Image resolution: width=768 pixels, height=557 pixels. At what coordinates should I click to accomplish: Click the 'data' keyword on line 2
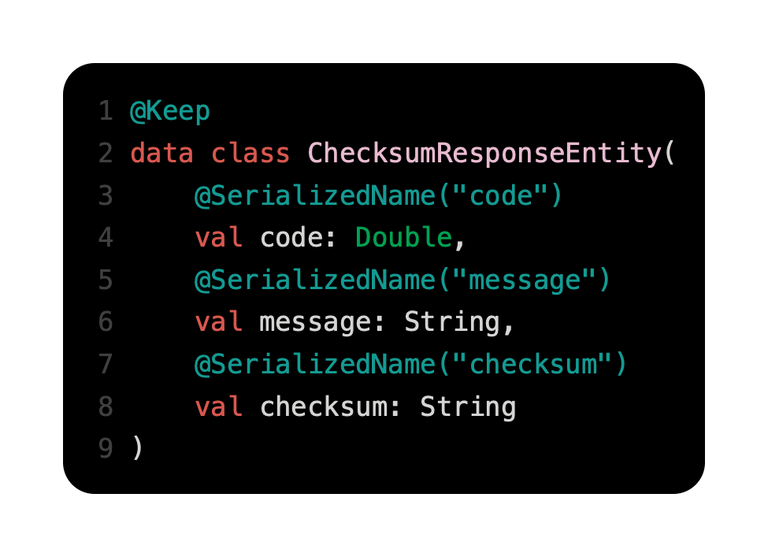point(162,153)
